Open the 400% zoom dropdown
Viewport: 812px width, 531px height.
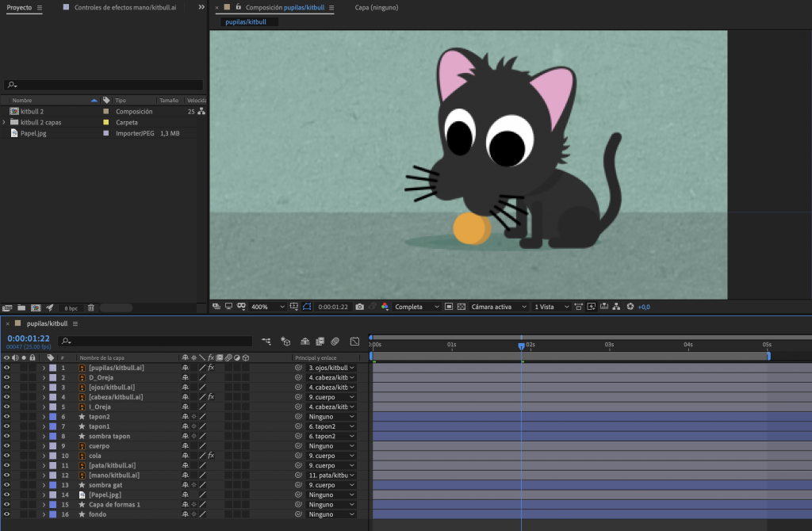268,307
